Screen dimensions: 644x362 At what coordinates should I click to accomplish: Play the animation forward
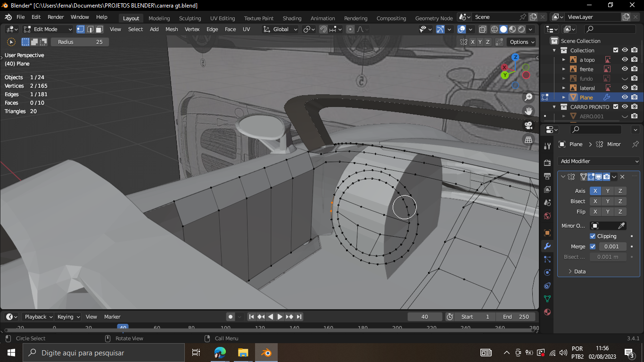[280, 317]
